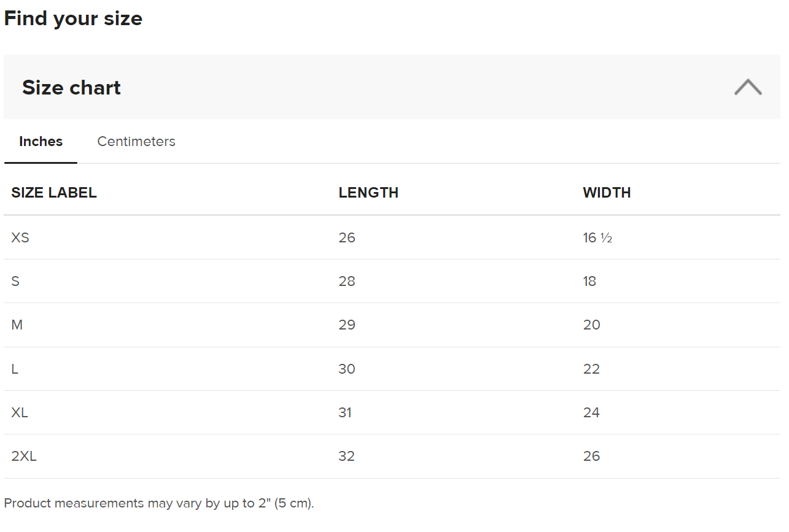Click the 2XL length value 32
Image resolution: width=789 pixels, height=532 pixels.
point(347,456)
